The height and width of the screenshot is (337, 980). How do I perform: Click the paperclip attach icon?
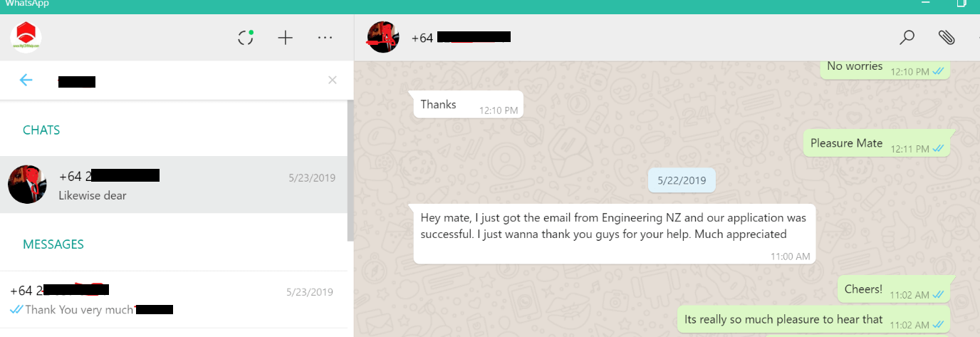pos(946,37)
